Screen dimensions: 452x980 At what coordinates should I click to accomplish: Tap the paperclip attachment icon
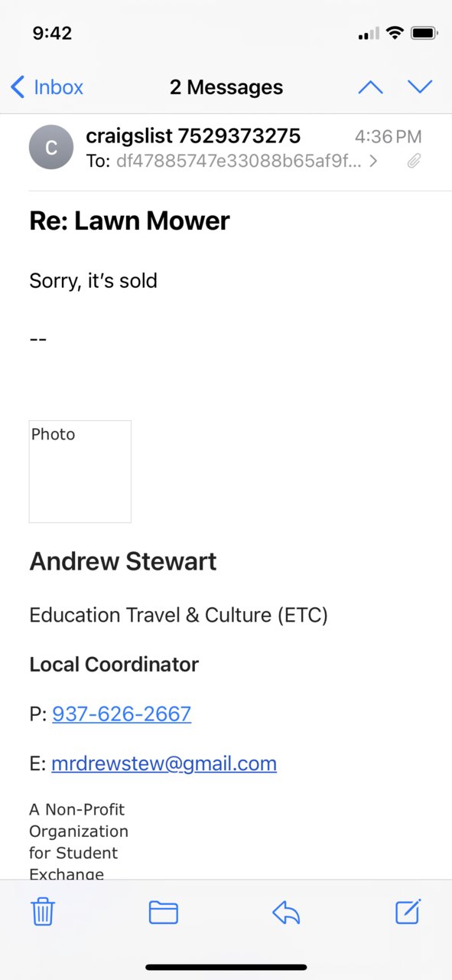click(x=414, y=162)
